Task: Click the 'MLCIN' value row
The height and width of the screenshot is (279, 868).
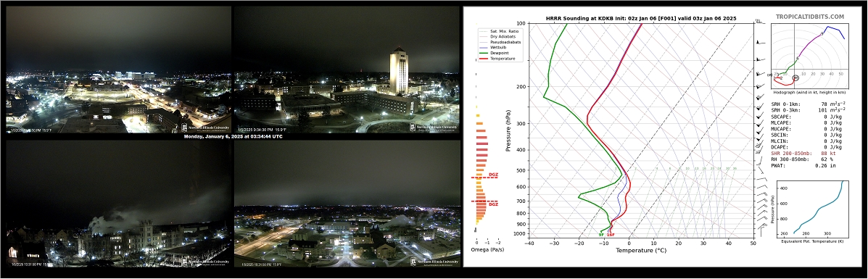Action: (806, 141)
